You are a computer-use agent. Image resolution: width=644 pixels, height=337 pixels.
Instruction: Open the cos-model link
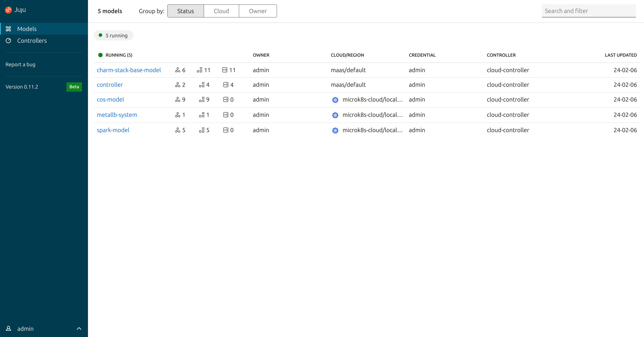point(110,100)
